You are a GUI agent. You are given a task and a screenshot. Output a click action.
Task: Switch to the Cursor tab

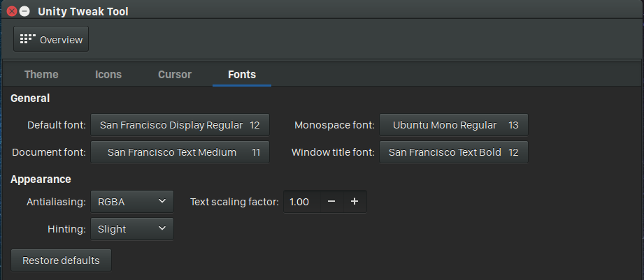tap(175, 75)
